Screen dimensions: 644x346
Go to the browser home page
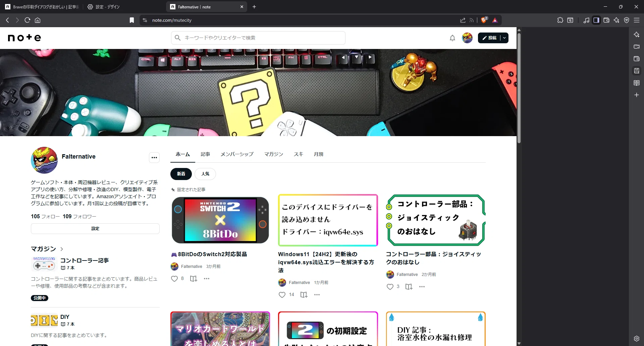(x=38, y=20)
